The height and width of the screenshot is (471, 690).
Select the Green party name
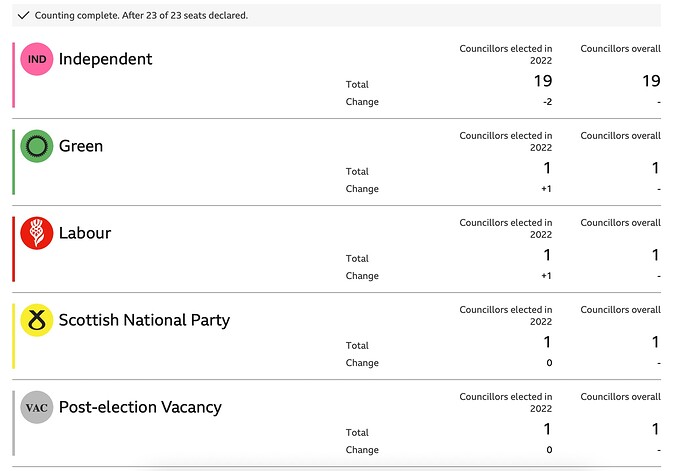(81, 146)
